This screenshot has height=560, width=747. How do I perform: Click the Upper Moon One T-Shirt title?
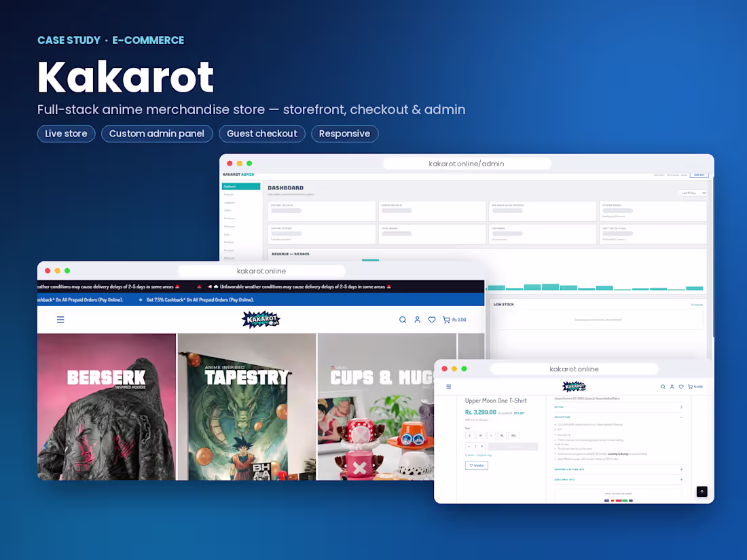point(496,401)
